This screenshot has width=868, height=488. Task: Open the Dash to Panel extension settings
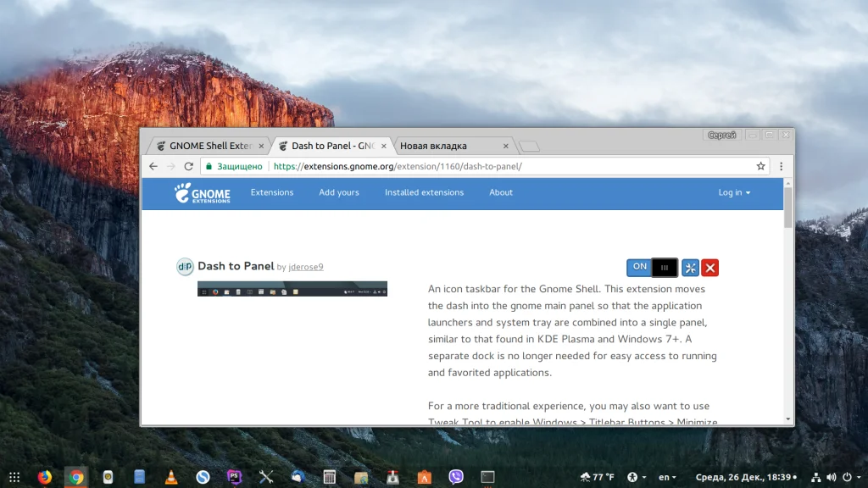tap(690, 268)
